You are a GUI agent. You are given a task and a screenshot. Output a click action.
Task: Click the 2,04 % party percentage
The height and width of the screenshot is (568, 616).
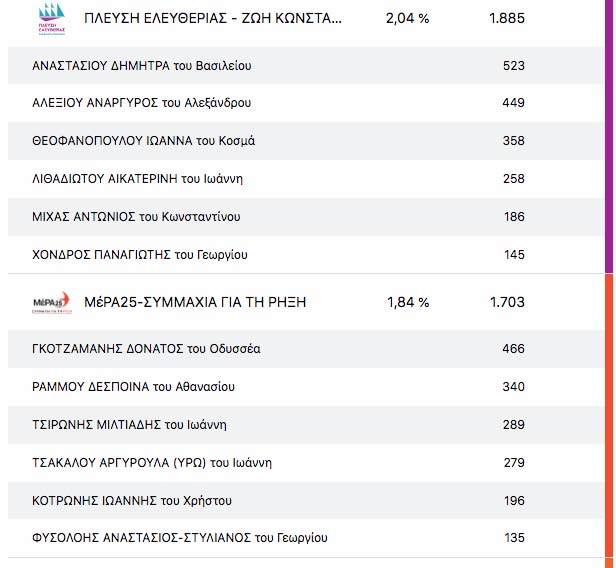(407, 18)
